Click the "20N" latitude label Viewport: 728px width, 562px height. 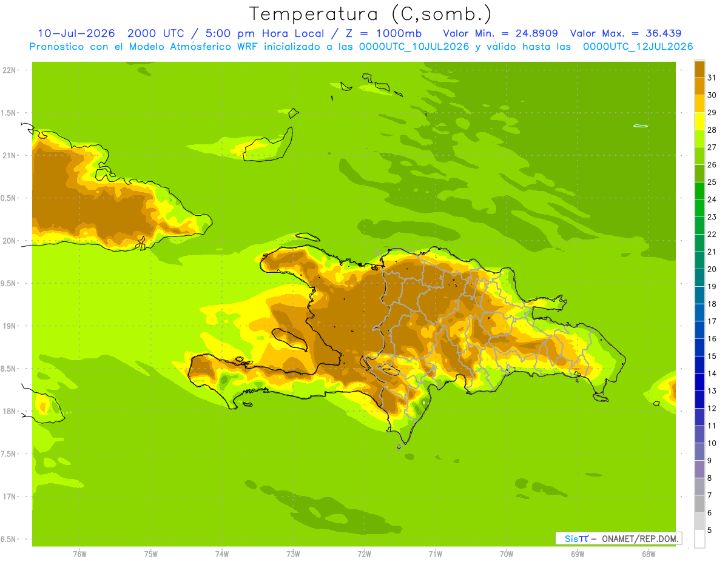click(x=10, y=241)
